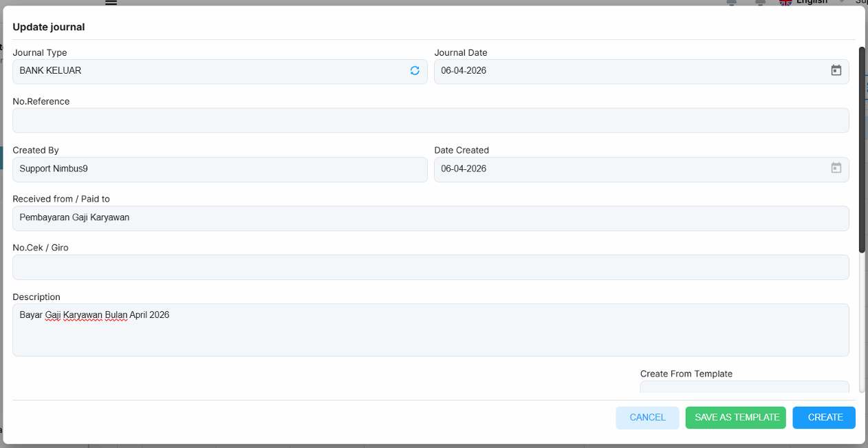
Task: Expand the Create From Template dropdown
Action: (x=744, y=387)
